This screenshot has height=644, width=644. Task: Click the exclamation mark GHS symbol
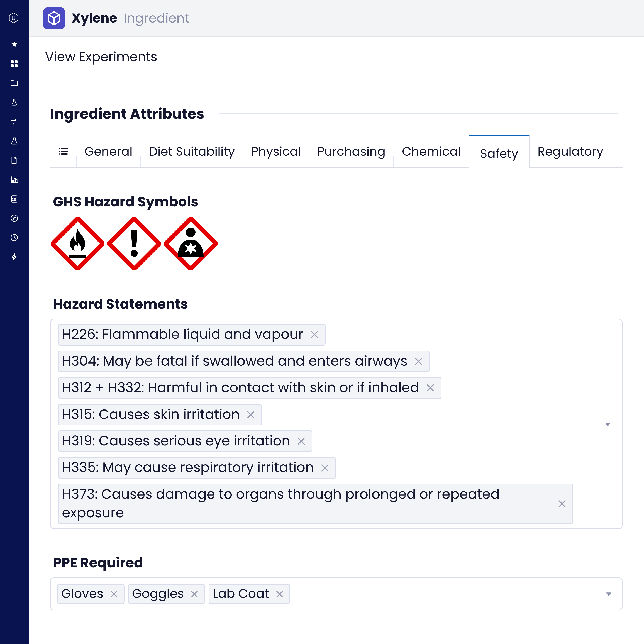134,244
